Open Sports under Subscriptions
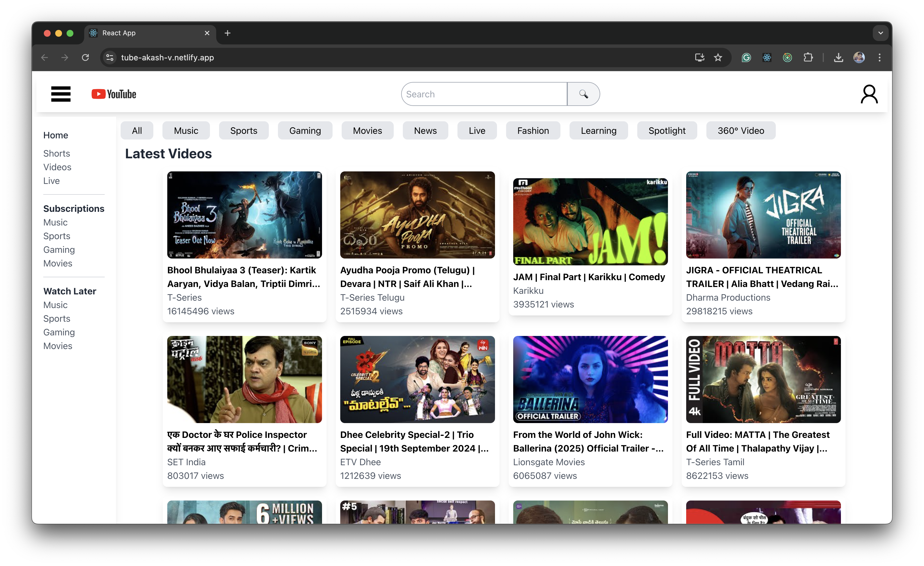 coord(57,236)
